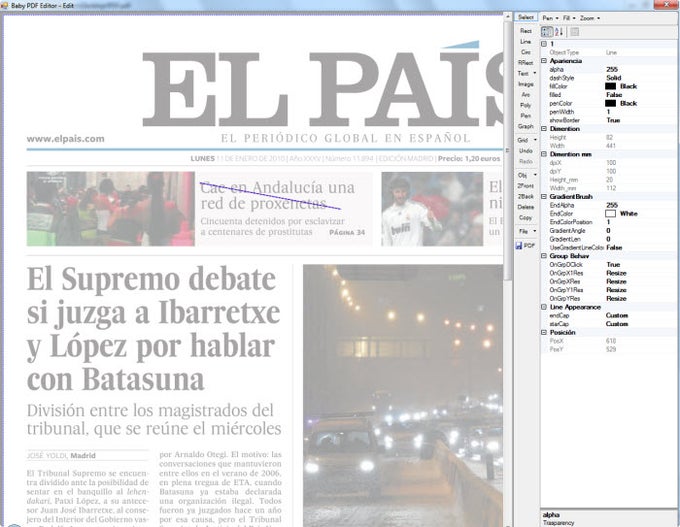680x527 pixels.
Task: Click the Delete button
Action: pos(526,207)
